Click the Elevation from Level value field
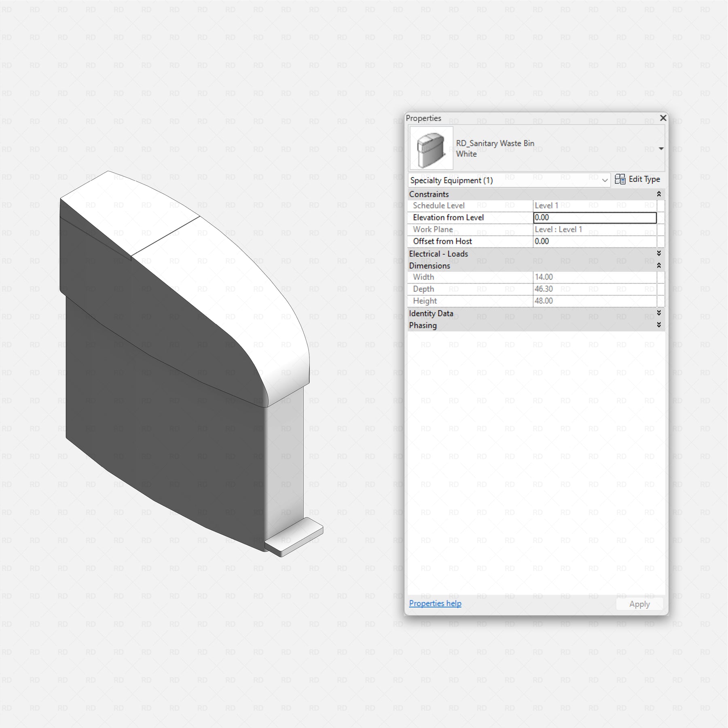Screen dimensions: 728x728 click(x=595, y=218)
